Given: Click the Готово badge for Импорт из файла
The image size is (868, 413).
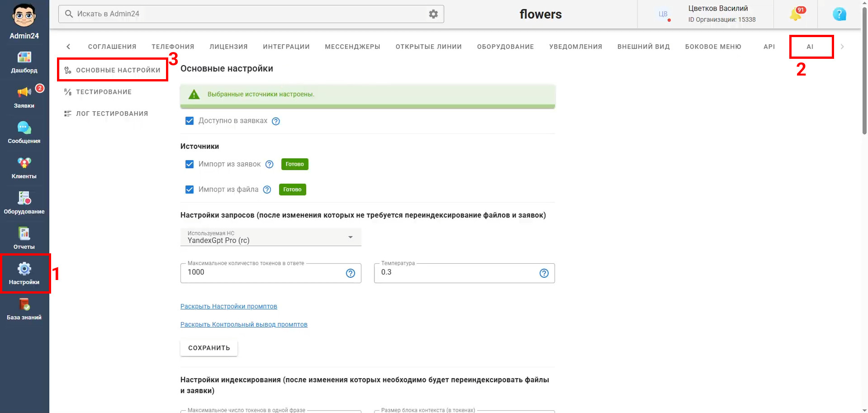Looking at the screenshot, I should point(292,190).
